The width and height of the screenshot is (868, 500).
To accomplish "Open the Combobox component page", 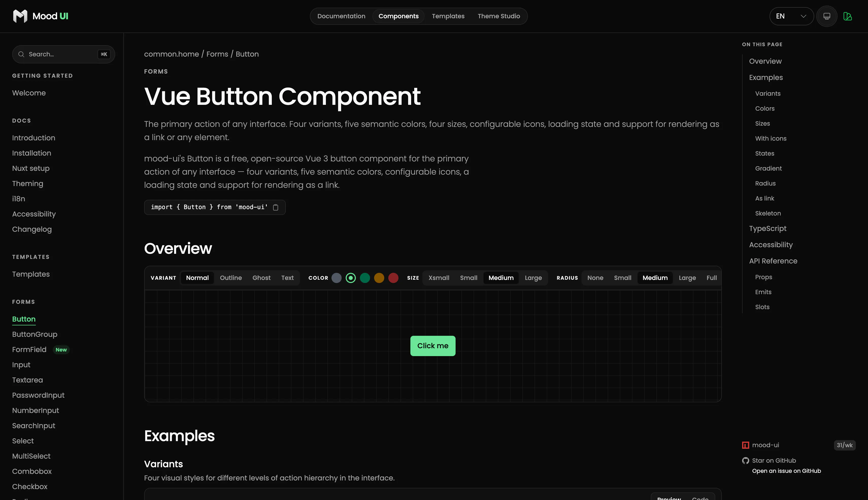I will coord(32,472).
